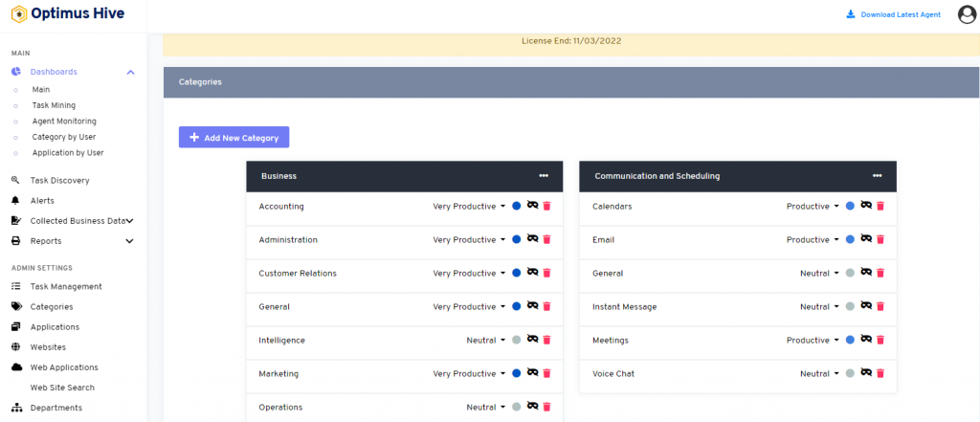Image resolution: width=980 pixels, height=422 pixels.
Task: Toggle the mask icon for Intelligence
Action: [532, 339]
